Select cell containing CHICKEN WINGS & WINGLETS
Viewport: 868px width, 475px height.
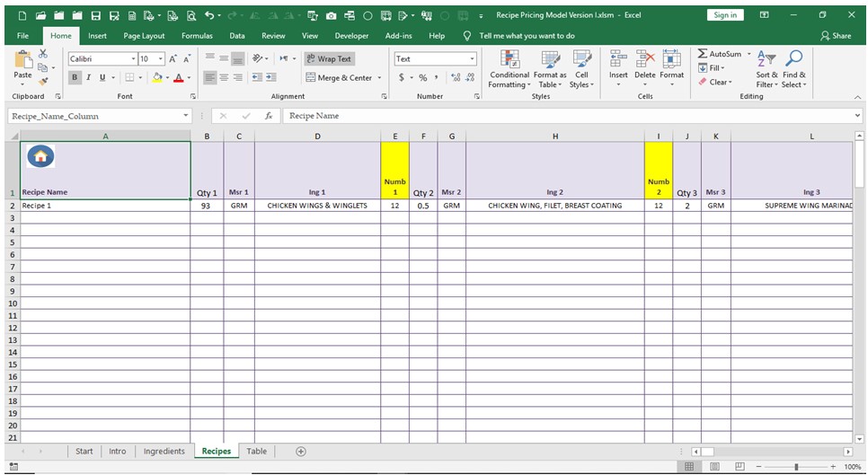point(317,206)
